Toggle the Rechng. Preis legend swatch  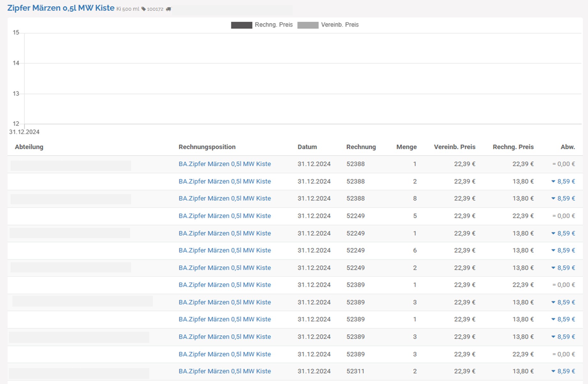coord(242,25)
